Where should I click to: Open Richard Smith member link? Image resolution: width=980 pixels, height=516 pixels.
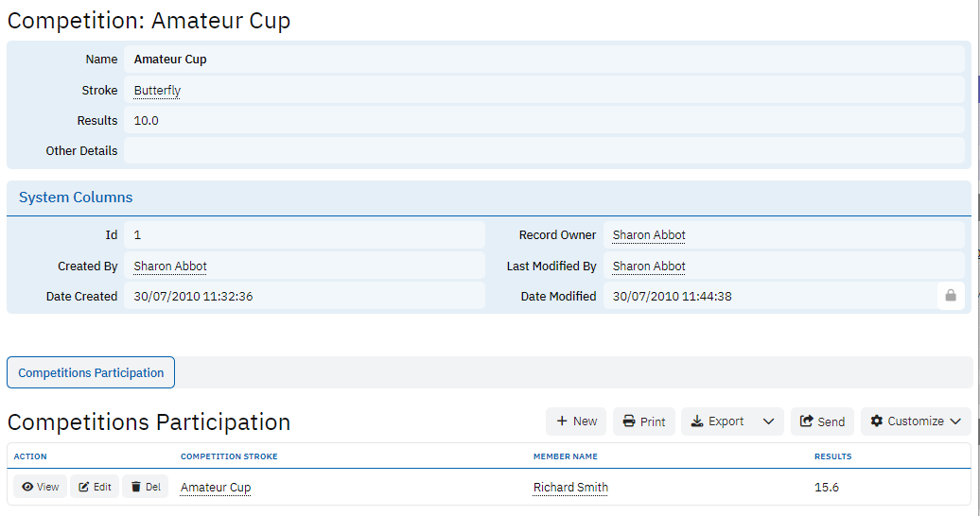tap(570, 488)
